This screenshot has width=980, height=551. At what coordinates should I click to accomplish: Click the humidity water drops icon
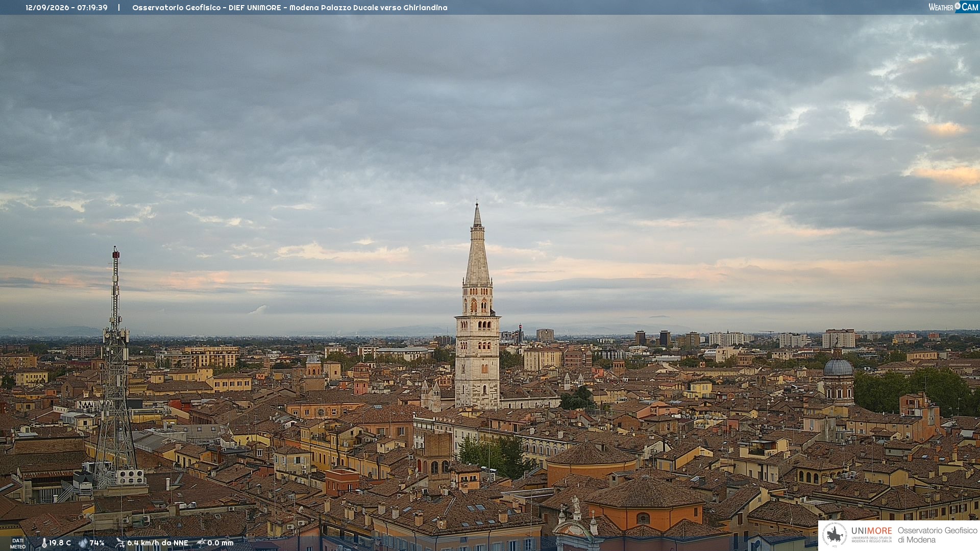(83, 543)
